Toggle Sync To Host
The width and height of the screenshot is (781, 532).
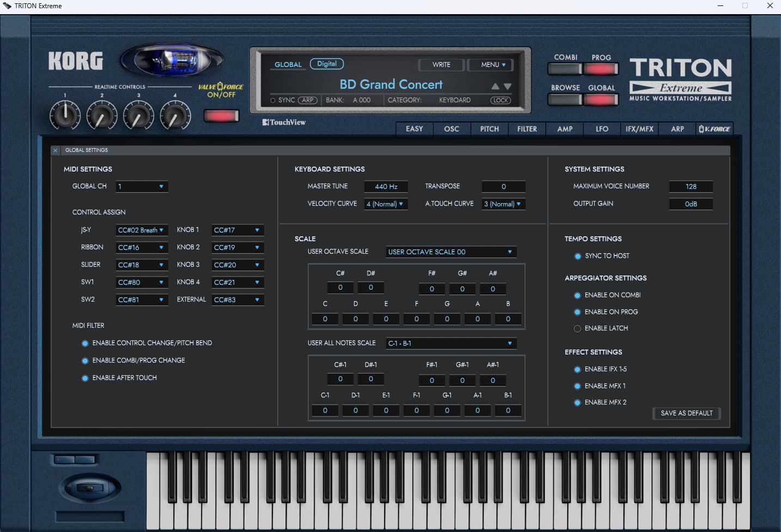coord(577,256)
